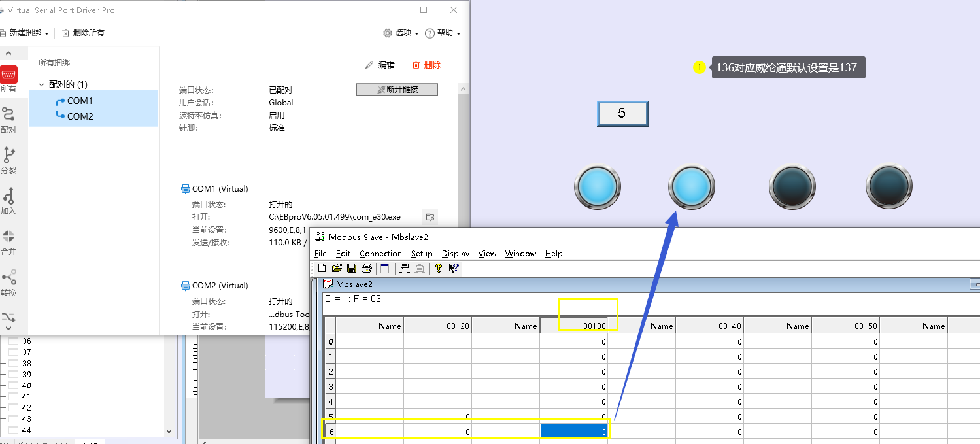Open the Setup menu in Modbus Slave
This screenshot has width=980, height=444.
422,254
